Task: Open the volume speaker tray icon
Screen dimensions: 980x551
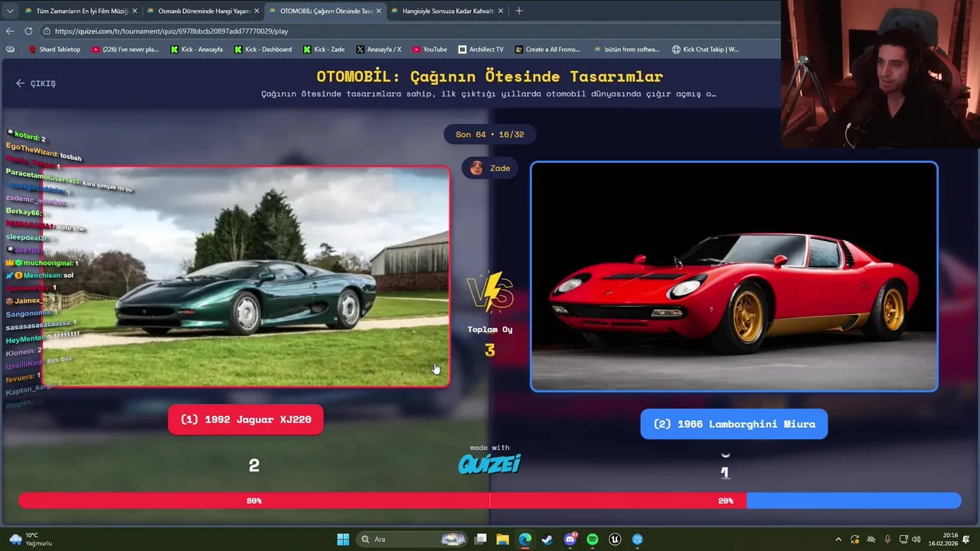Action: 916,540
